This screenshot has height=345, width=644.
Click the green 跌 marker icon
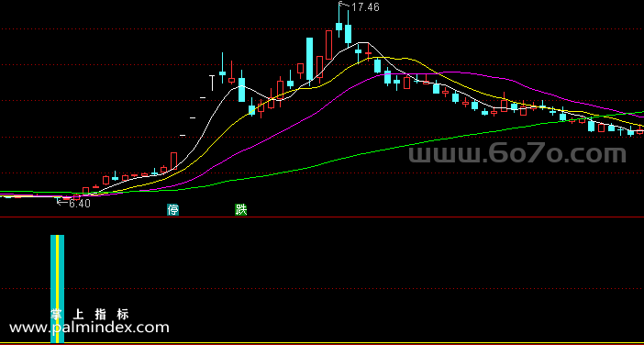pos(240,210)
